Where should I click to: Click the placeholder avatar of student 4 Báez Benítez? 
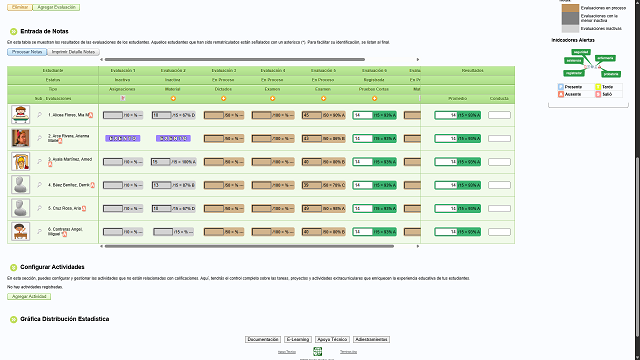pyautogui.click(x=20, y=184)
